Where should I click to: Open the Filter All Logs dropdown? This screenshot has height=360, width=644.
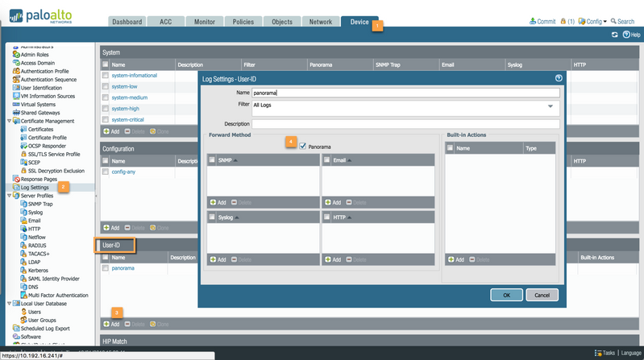coord(551,106)
